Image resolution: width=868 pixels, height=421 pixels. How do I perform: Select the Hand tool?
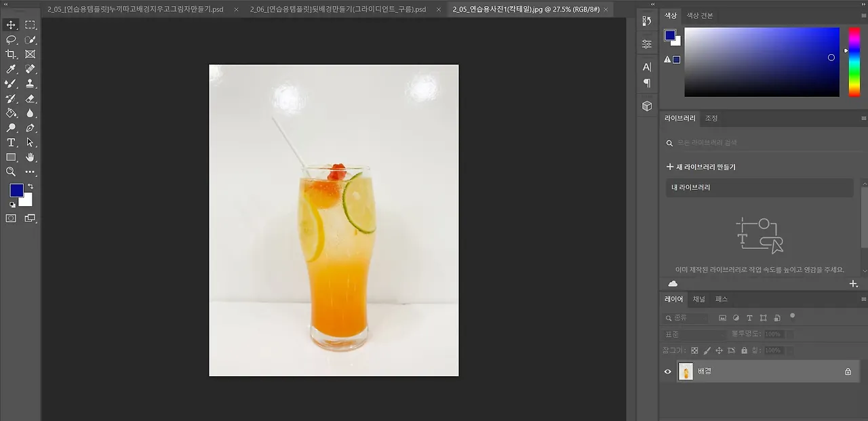click(x=31, y=157)
